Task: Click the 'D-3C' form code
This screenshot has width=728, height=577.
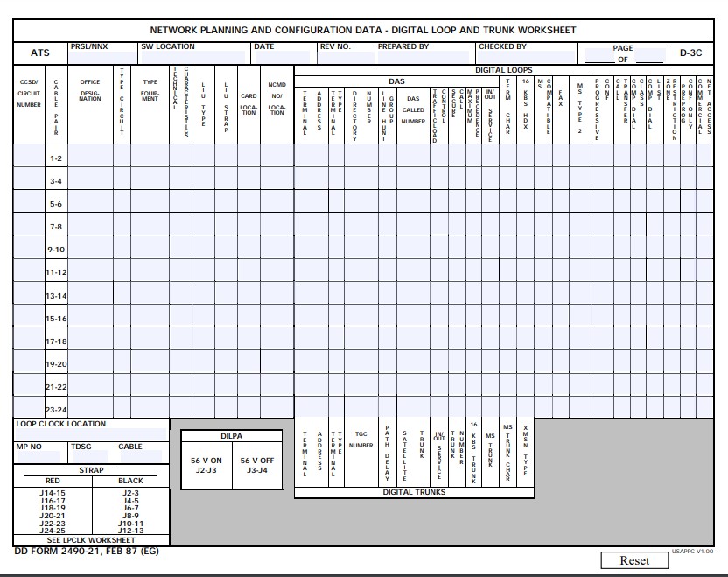Action: (691, 53)
